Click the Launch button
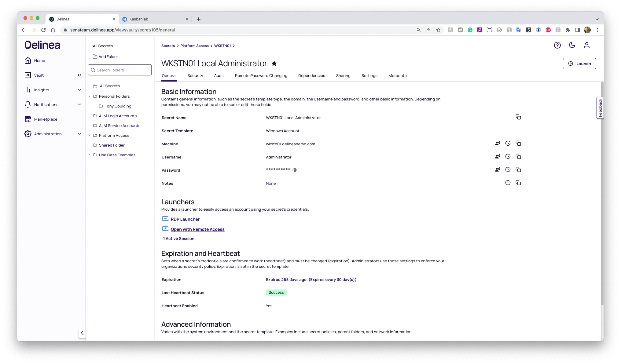The height and width of the screenshot is (364, 621). [579, 64]
